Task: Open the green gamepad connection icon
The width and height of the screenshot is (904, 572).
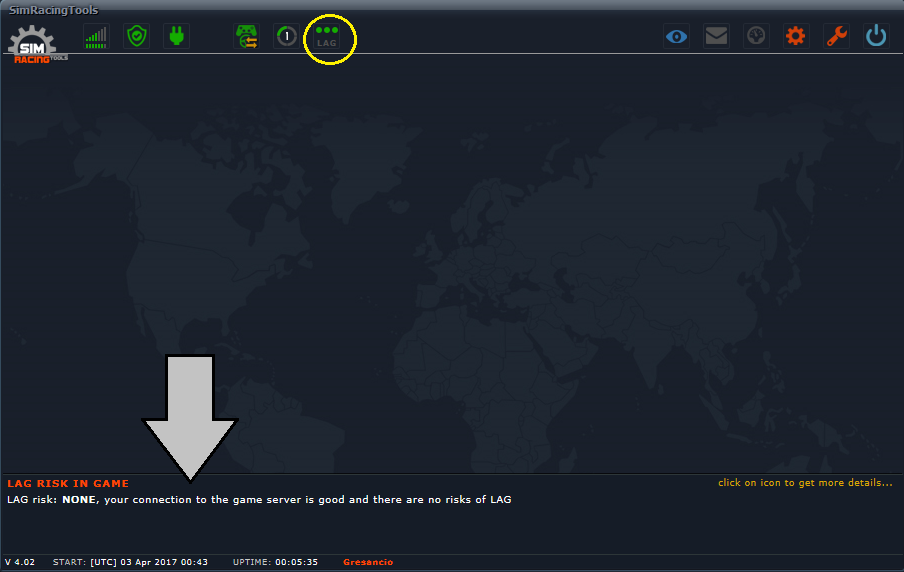Action: tap(247, 36)
